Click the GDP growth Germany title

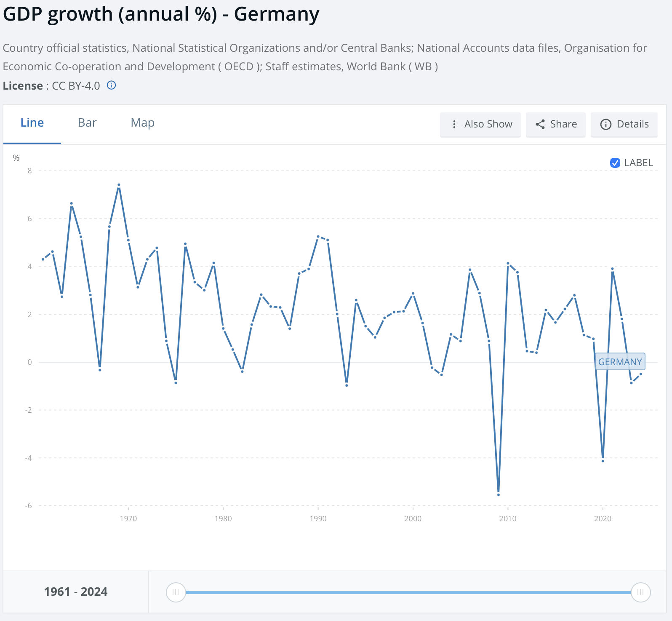click(x=161, y=14)
